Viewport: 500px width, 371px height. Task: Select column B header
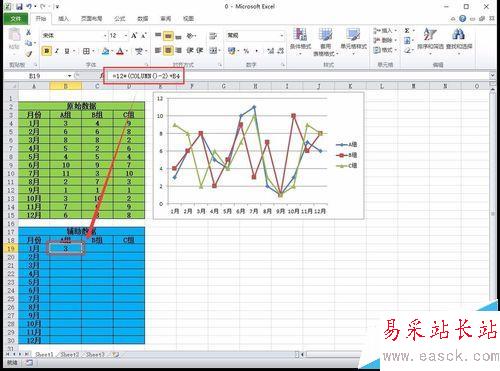point(66,86)
